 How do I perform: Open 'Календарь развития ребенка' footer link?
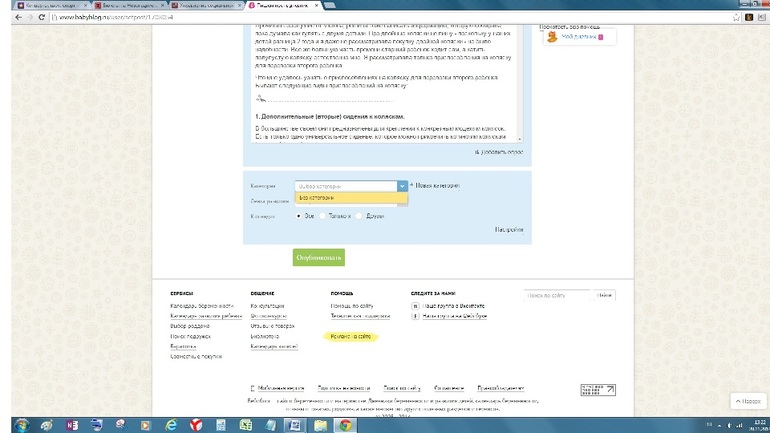pyautogui.click(x=206, y=316)
